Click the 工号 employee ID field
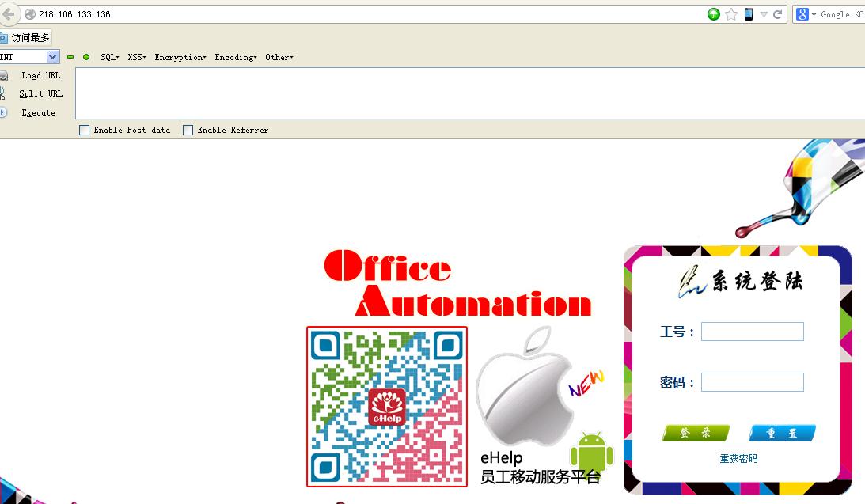The width and height of the screenshot is (865, 504). [753, 332]
